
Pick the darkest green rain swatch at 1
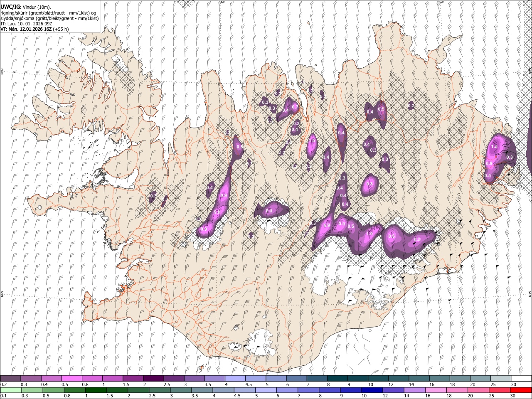pos(96,390)
